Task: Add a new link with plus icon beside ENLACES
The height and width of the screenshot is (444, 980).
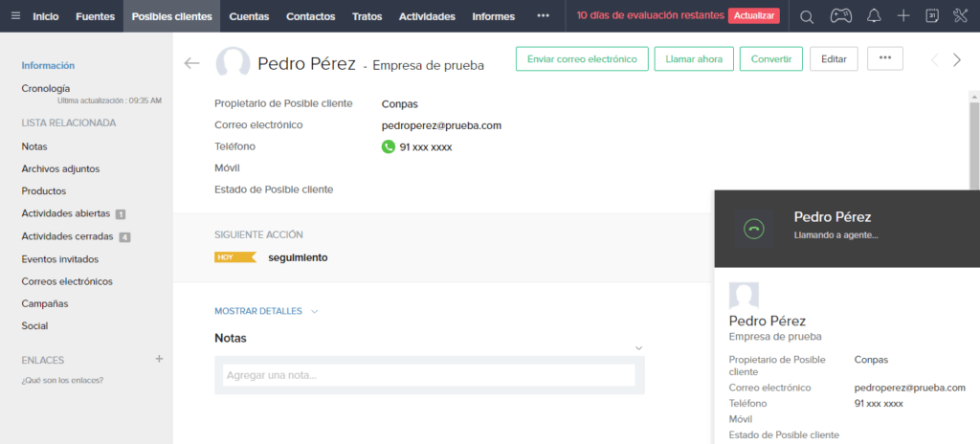Action: 159,359
